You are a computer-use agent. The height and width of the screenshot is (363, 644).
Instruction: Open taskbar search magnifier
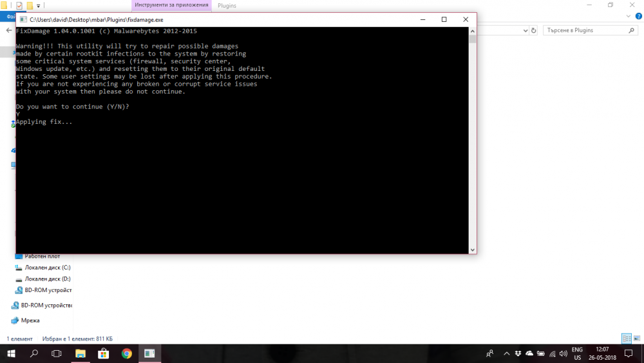34,353
